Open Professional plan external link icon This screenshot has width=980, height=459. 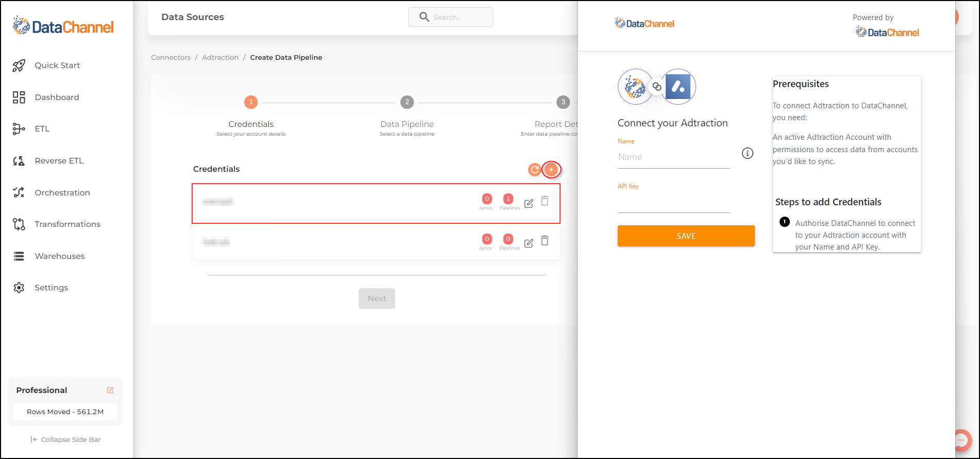pyautogui.click(x=110, y=390)
